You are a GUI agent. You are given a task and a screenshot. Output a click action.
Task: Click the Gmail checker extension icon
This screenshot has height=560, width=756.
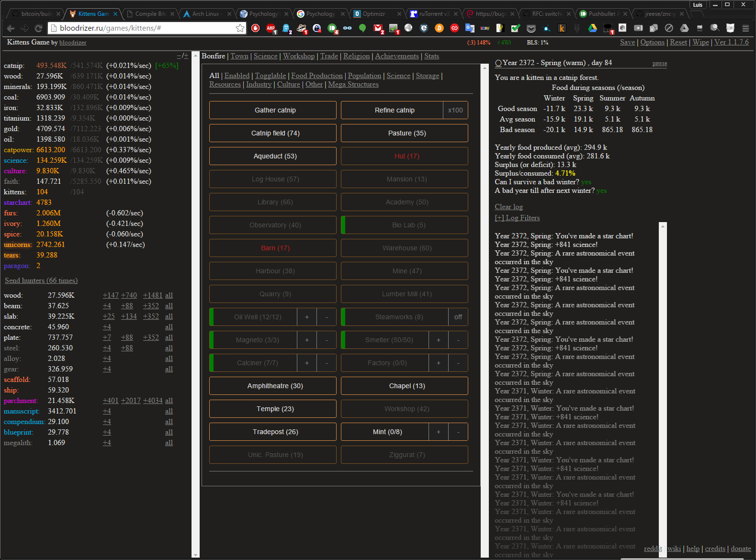point(378,28)
